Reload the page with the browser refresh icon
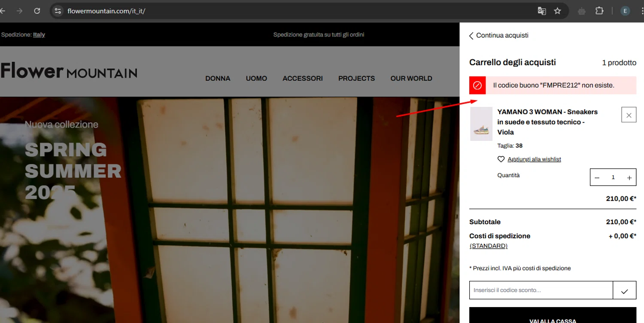The width and height of the screenshot is (644, 323). tap(37, 11)
